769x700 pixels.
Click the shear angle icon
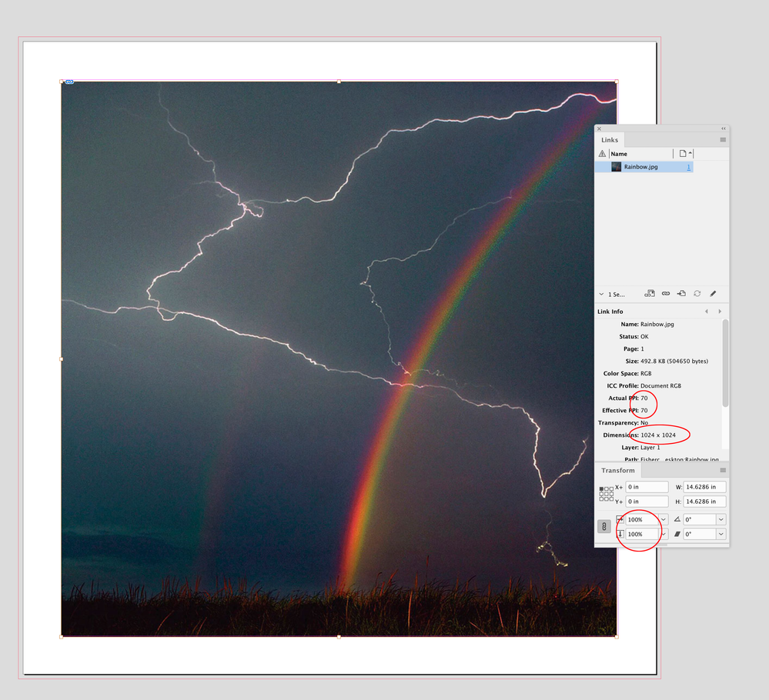(677, 534)
